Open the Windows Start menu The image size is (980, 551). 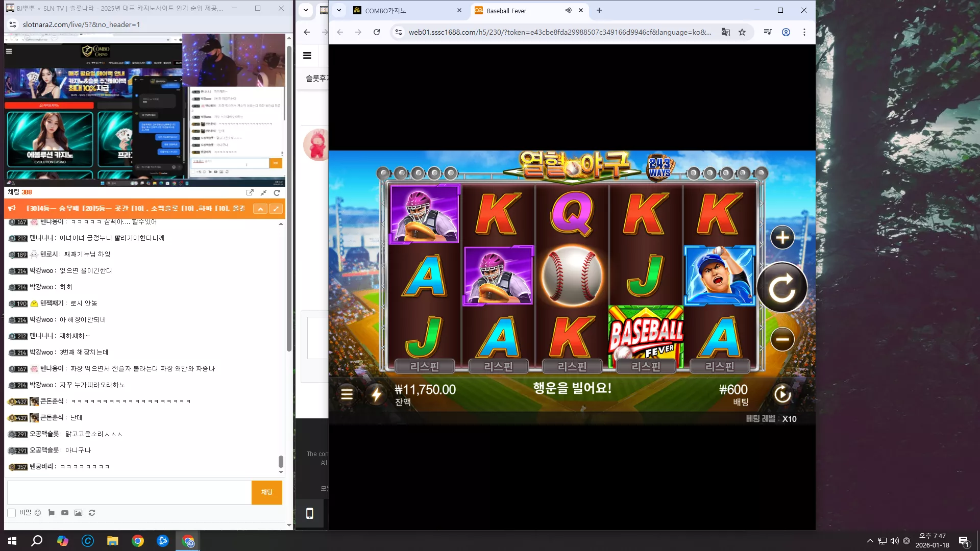point(12,541)
